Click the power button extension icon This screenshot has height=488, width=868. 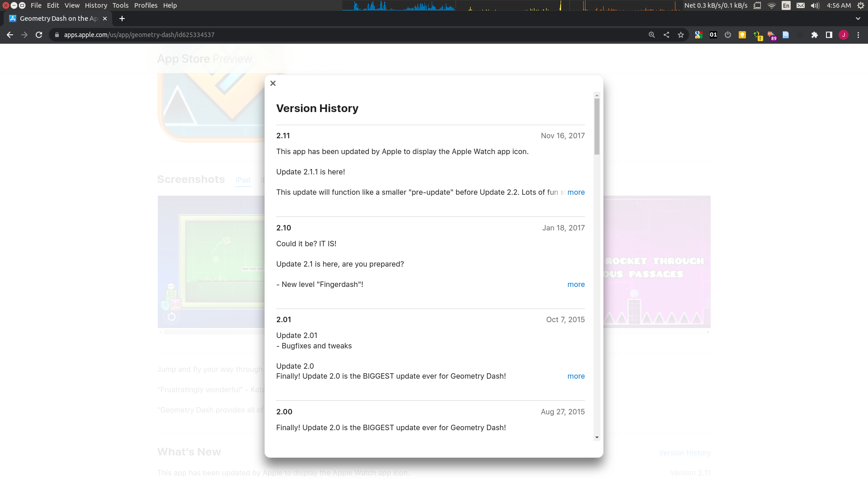(x=728, y=35)
